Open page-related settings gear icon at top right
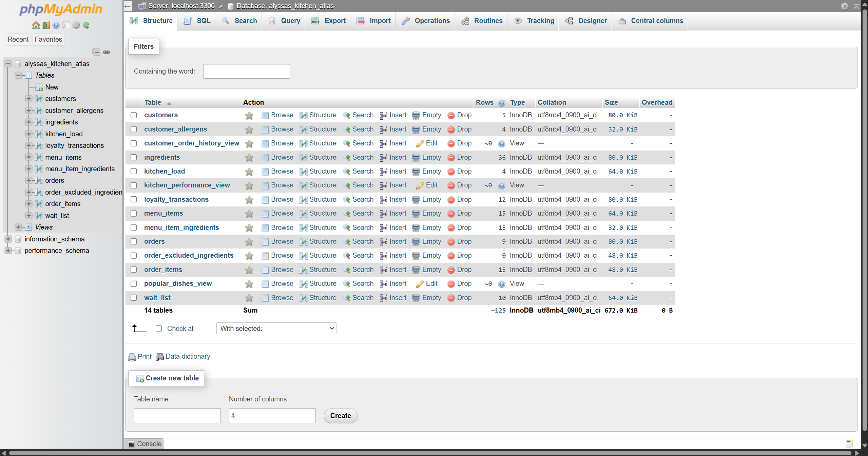The height and width of the screenshot is (456, 868). coord(844,6)
